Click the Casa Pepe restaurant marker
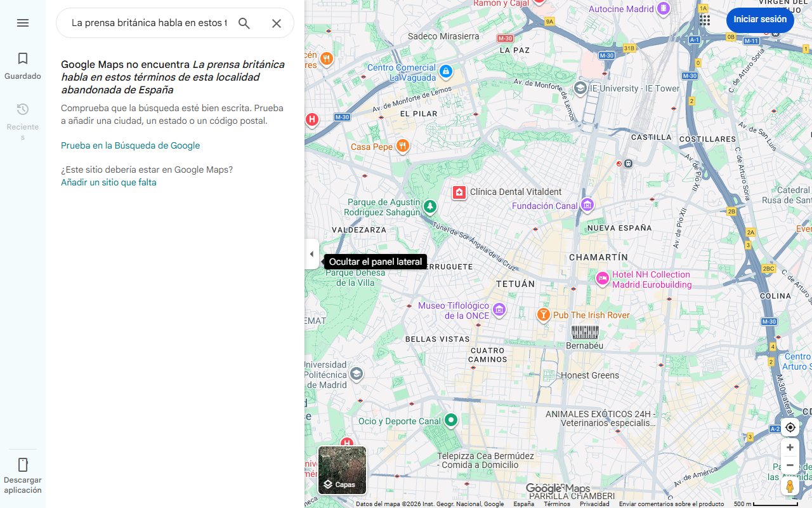This screenshot has height=508, width=812. coord(403,146)
